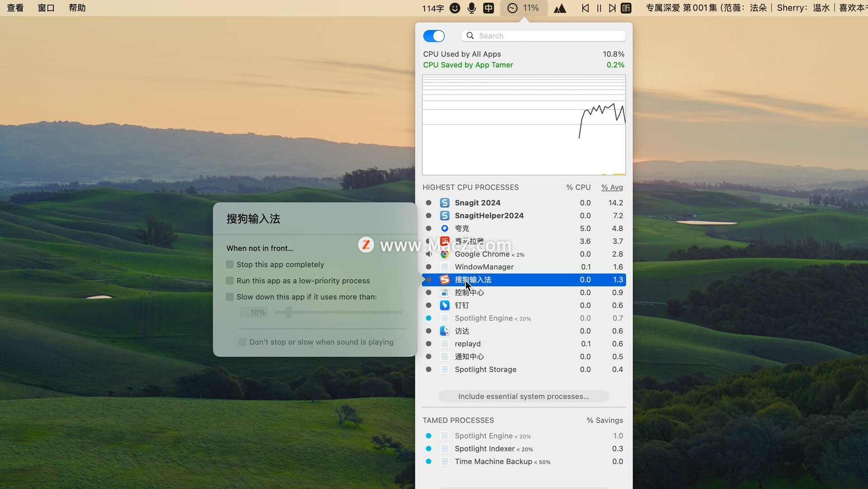This screenshot has width=868, height=489.
Task: Open the 帮助 menu
Action: pos(77,8)
